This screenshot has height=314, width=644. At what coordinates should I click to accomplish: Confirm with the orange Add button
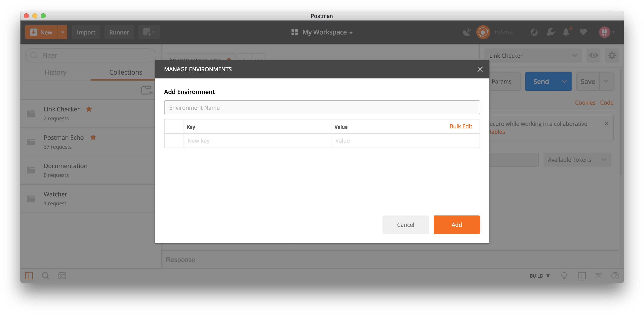pyautogui.click(x=456, y=225)
